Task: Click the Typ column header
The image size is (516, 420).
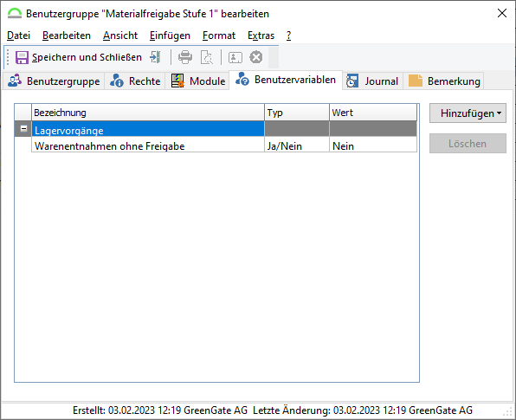Action: pos(296,113)
